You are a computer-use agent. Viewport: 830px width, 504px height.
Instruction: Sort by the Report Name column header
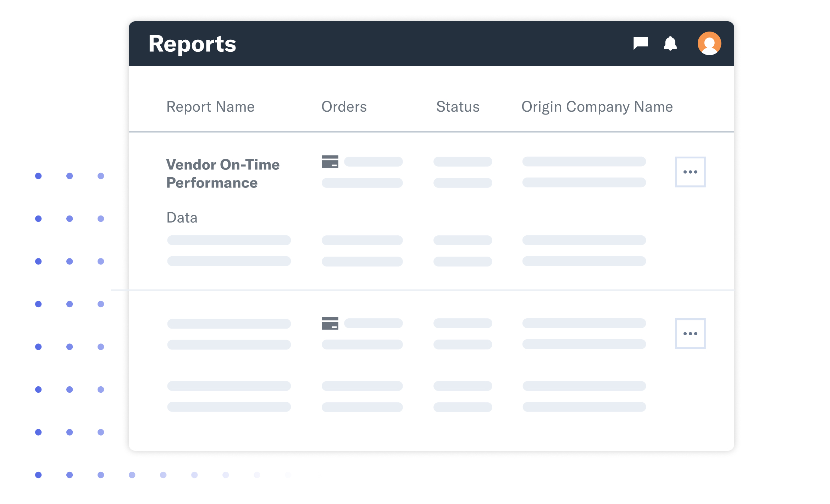(211, 107)
